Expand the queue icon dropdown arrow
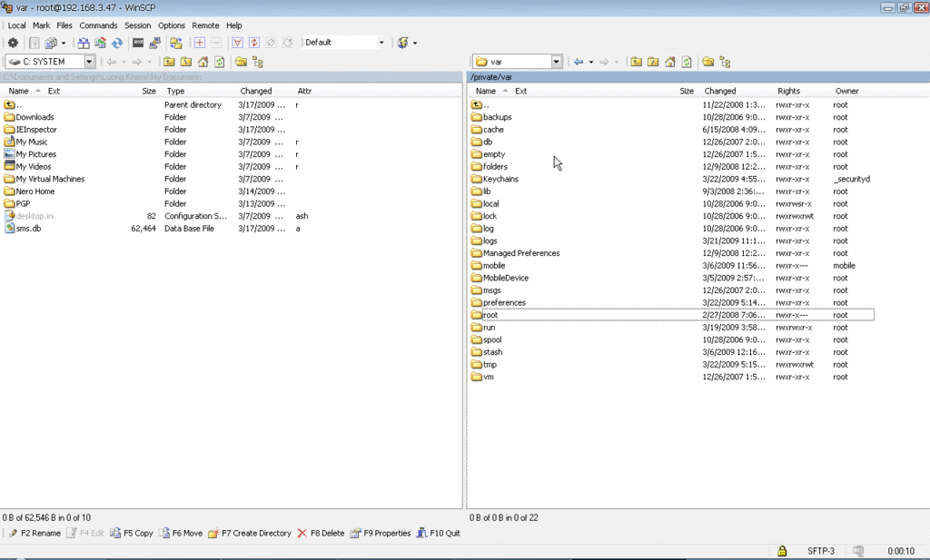The height and width of the screenshot is (560, 930). click(x=64, y=43)
